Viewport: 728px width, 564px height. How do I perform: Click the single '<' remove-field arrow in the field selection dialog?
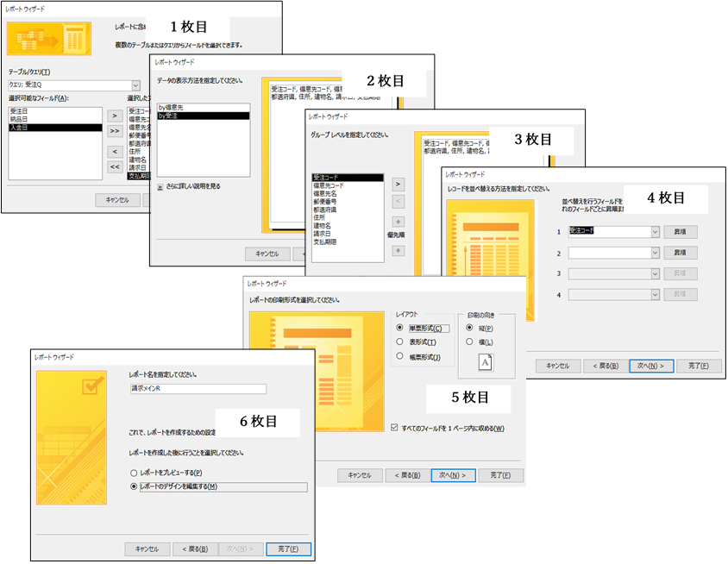114,149
